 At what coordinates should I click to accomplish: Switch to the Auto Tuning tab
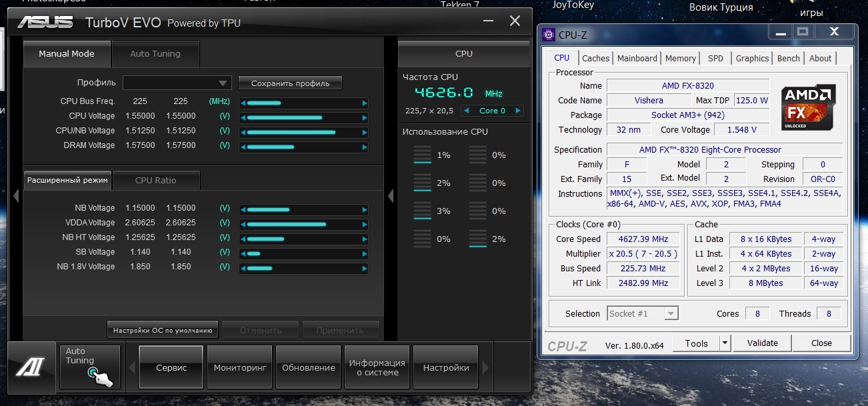(155, 54)
